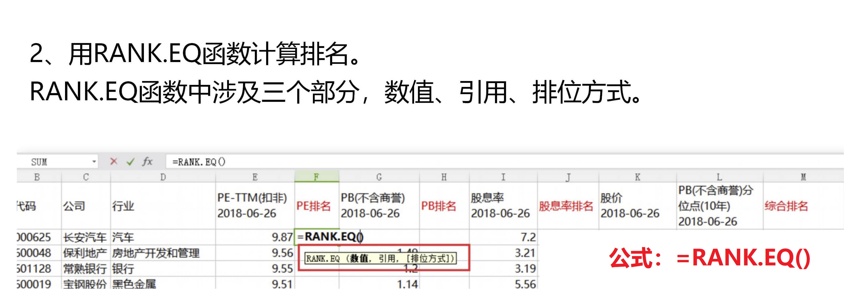This screenshot has width=868, height=306.
Task: Click bold 数值 argument in tooltip
Action: click(x=359, y=259)
